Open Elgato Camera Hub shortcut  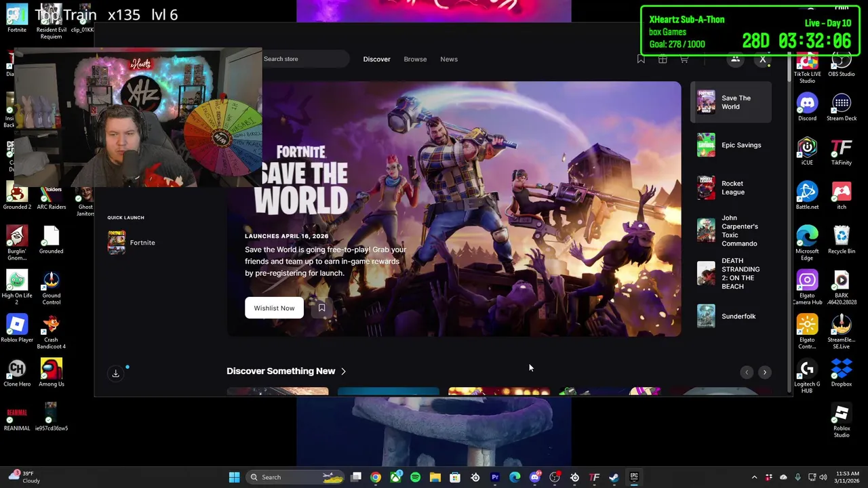(x=807, y=287)
